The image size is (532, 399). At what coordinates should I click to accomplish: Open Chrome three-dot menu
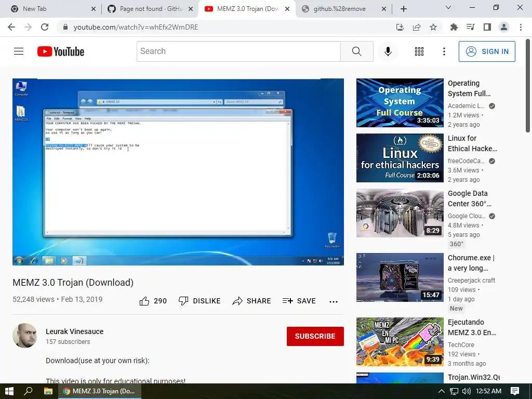[521, 27]
